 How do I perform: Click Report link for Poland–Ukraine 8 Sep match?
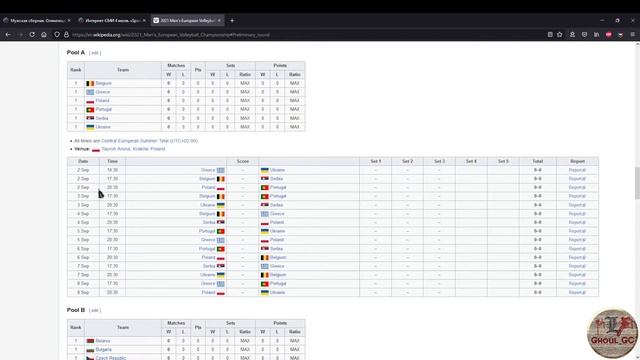(x=577, y=292)
